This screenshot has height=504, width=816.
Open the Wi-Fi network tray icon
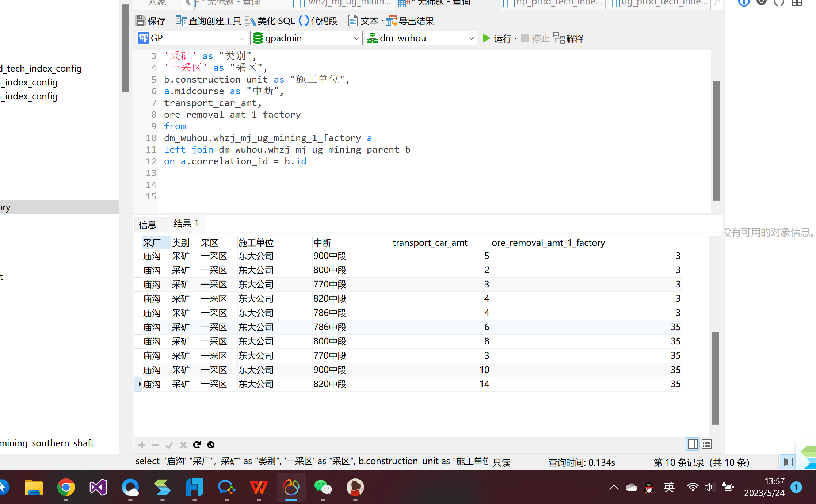[x=692, y=487]
